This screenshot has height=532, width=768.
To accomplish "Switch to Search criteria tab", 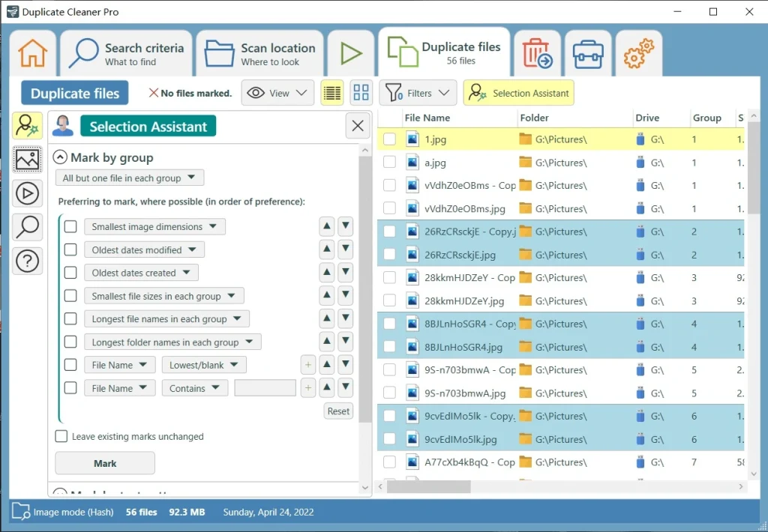I will click(x=126, y=53).
